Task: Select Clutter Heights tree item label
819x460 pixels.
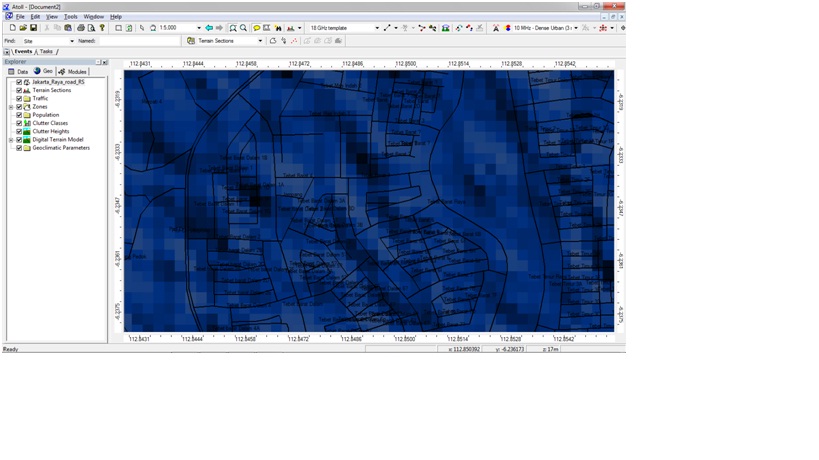Action: click(51, 132)
